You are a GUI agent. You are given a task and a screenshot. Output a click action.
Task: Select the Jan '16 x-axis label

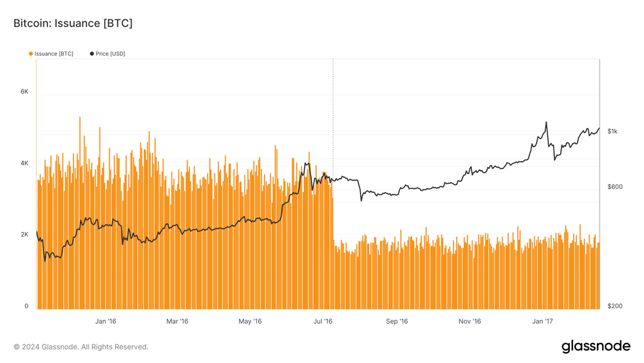coord(105,321)
